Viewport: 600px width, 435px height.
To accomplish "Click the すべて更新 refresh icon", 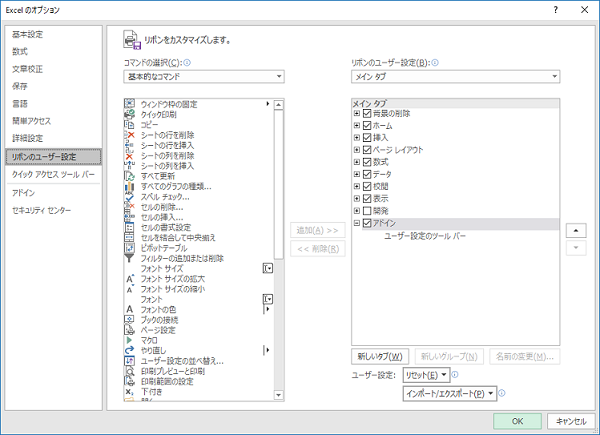I will (130, 176).
